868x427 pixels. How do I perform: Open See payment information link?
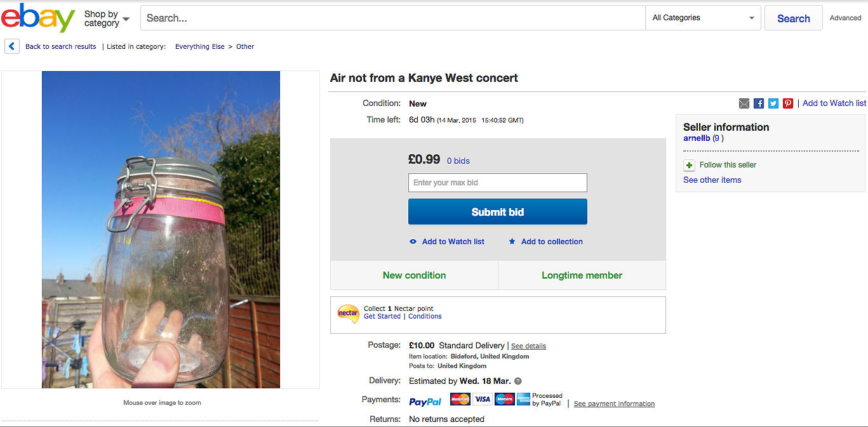[613, 404]
